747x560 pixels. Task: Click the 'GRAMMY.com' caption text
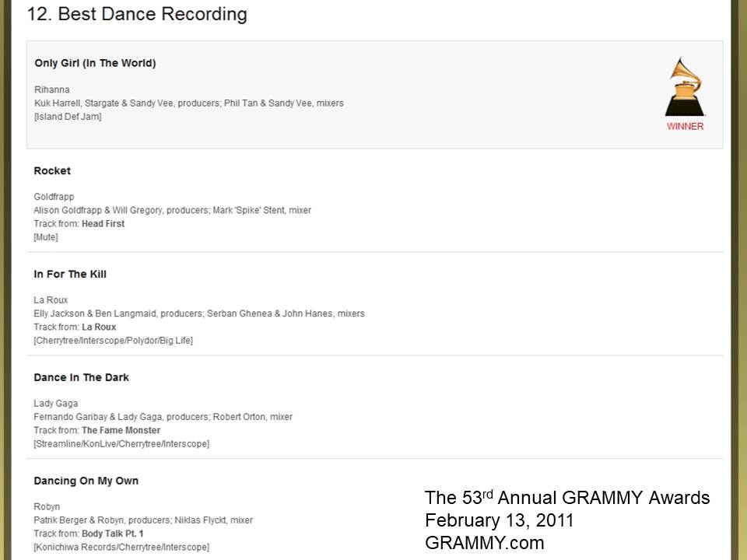click(x=484, y=543)
